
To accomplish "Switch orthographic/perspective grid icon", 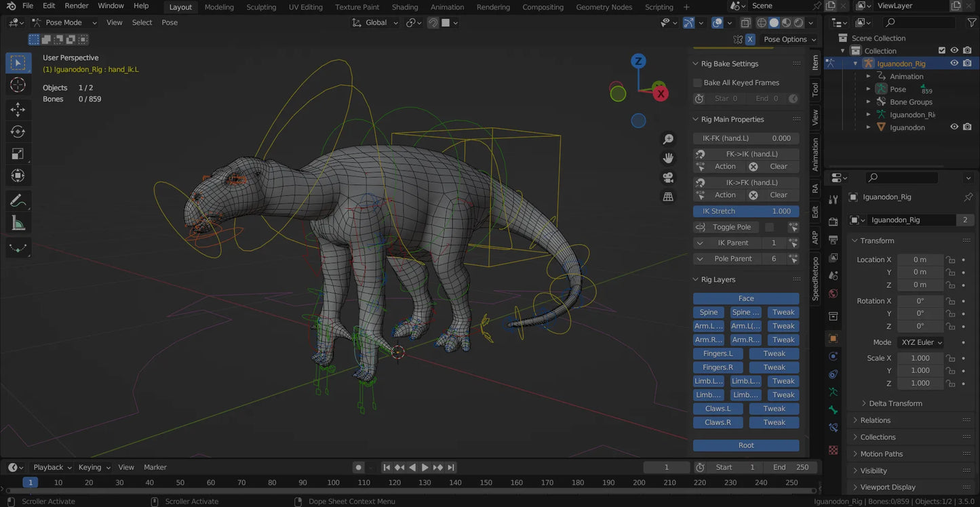I will tap(668, 197).
